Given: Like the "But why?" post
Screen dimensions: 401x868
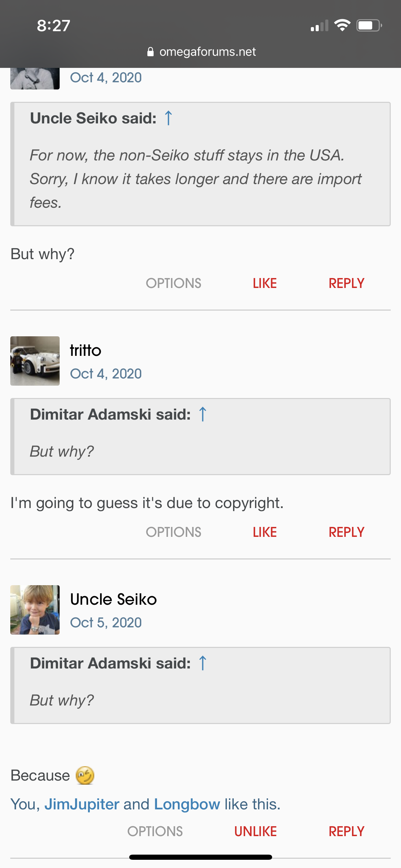Looking at the screenshot, I should click(265, 284).
